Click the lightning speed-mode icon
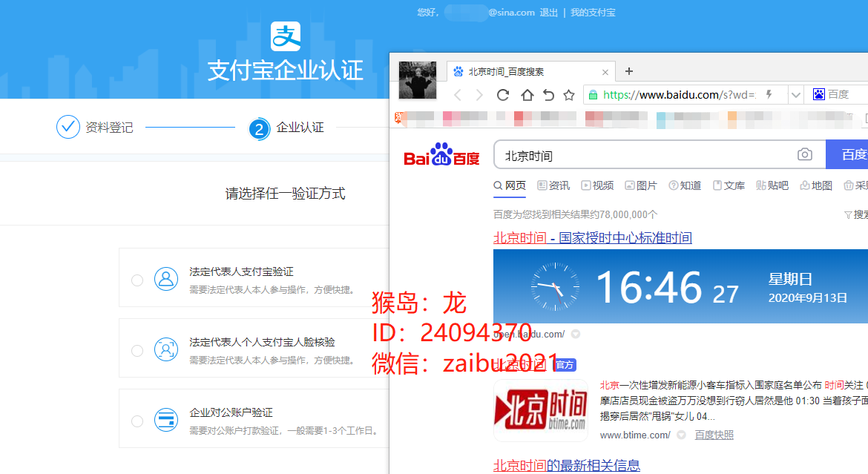 pyautogui.click(x=769, y=95)
